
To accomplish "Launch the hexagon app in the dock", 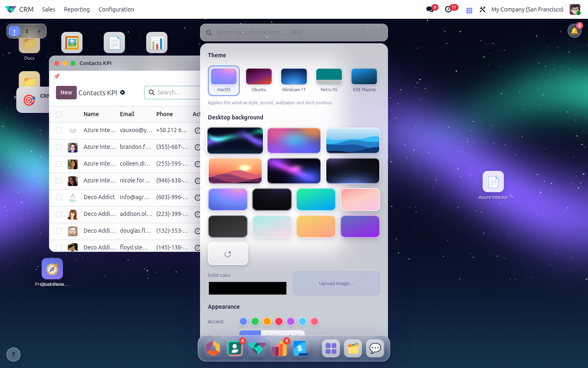I will (x=213, y=348).
